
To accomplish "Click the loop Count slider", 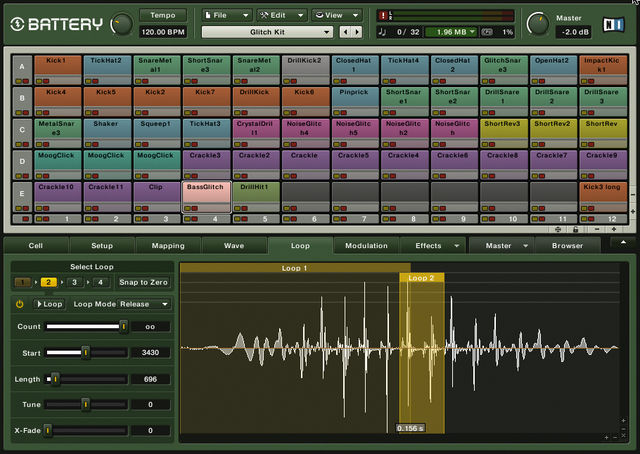I will click(x=86, y=327).
